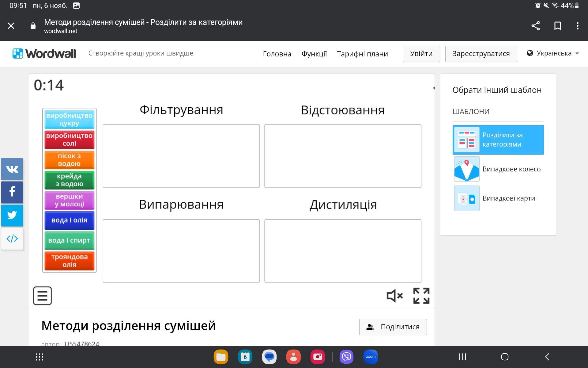Tap the home navigation button
Image resolution: width=588 pixels, height=368 pixels.
pyautogui.click(x=505, y=357)
